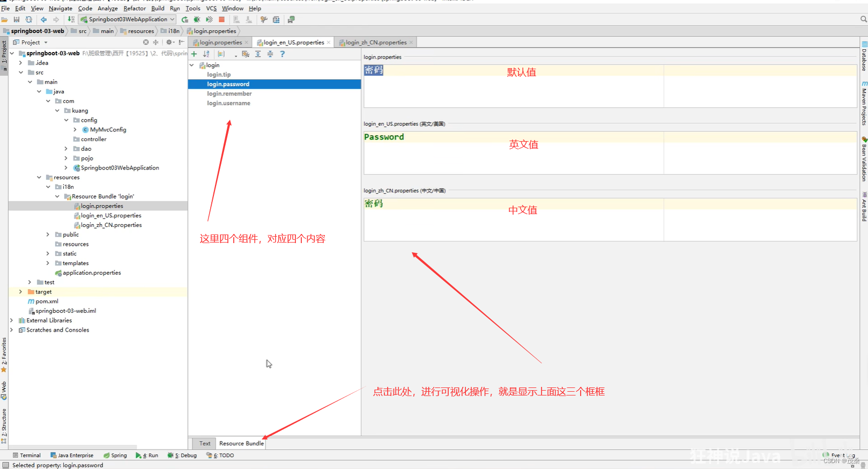Collapse all properties in the bundle editor
The height and width of the screenshot is (469, 868).
[x=270, y=54]
